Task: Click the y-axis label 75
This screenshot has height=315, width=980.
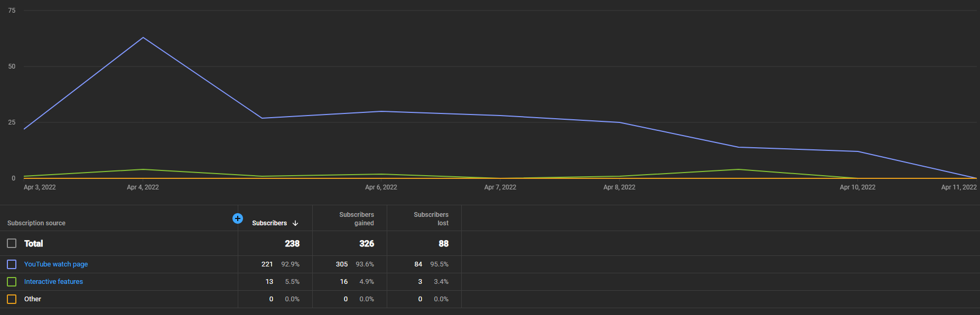Action: [x=12, y=11]
